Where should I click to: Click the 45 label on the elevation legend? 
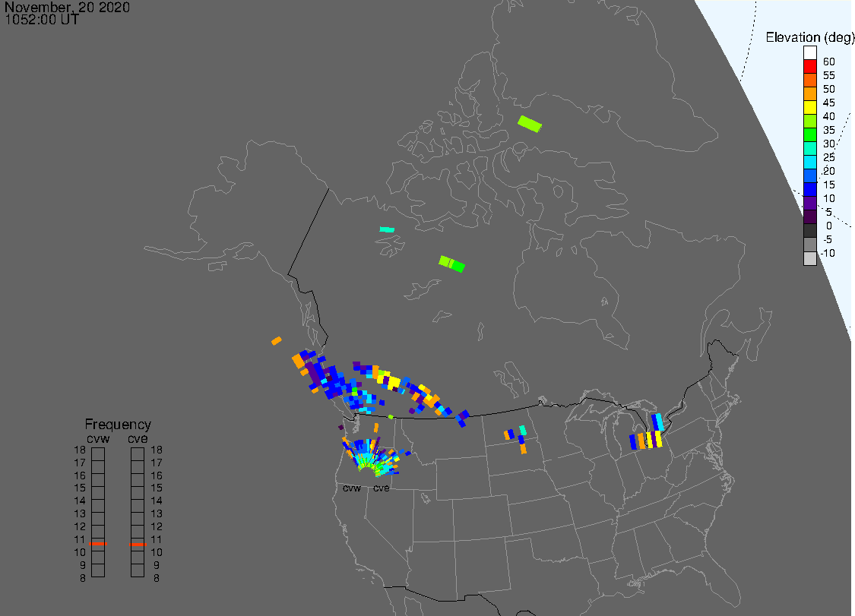[x=829, y=103]
